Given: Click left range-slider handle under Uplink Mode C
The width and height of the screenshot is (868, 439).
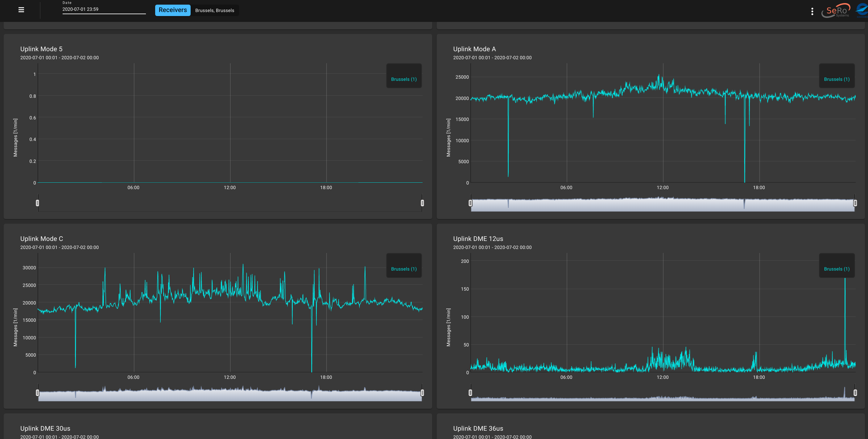Looking at the screenshot, I should click(37, 393).
